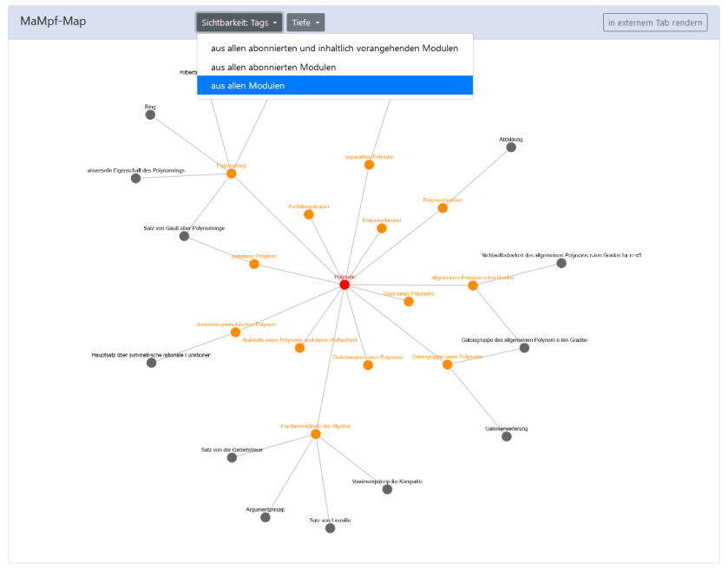Screen dimensions: 728x570
Task: Click the red Polynom center node
Action: click(x=344, y=285)
